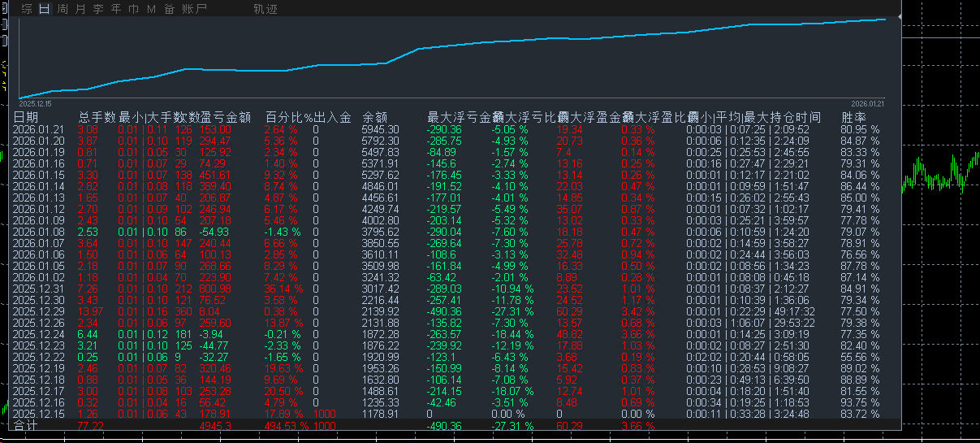
Task: Click the 胜率 win rate column header
Action: pyautogui.click(x=853, y=118)
